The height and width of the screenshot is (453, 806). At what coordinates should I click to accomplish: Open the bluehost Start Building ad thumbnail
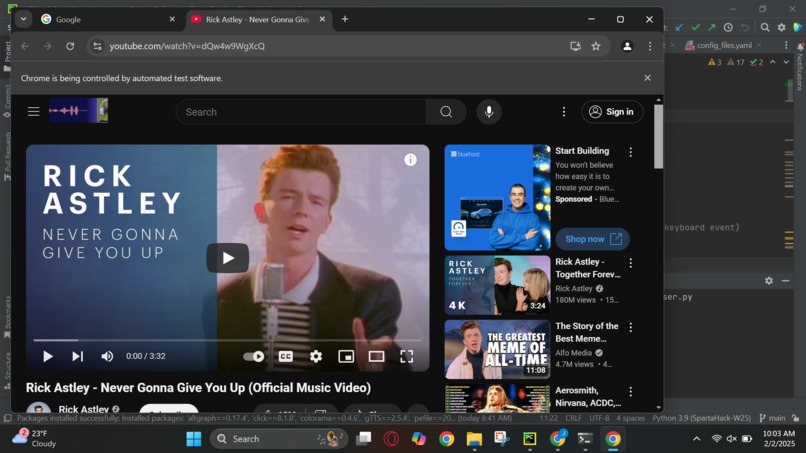(x=497, y=197)
